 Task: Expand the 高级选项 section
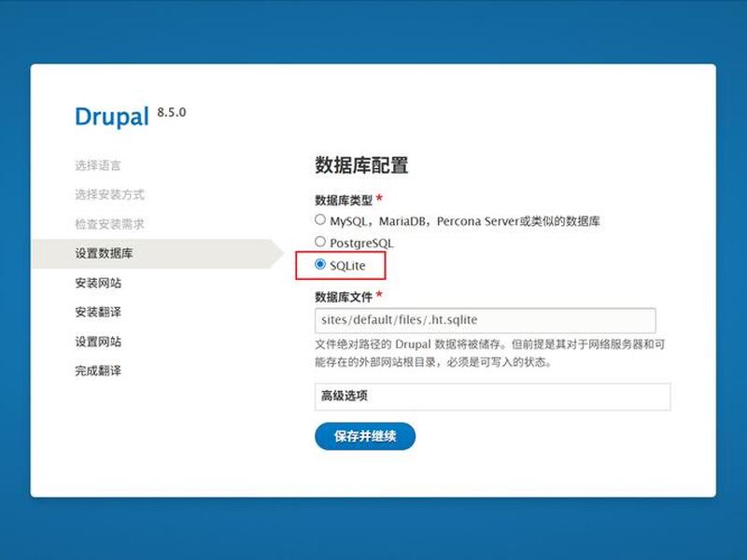pyautogui.click(x=493, y=396)
